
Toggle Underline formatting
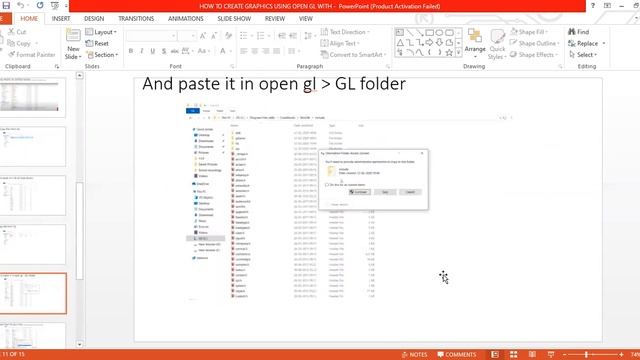[153, 51]
